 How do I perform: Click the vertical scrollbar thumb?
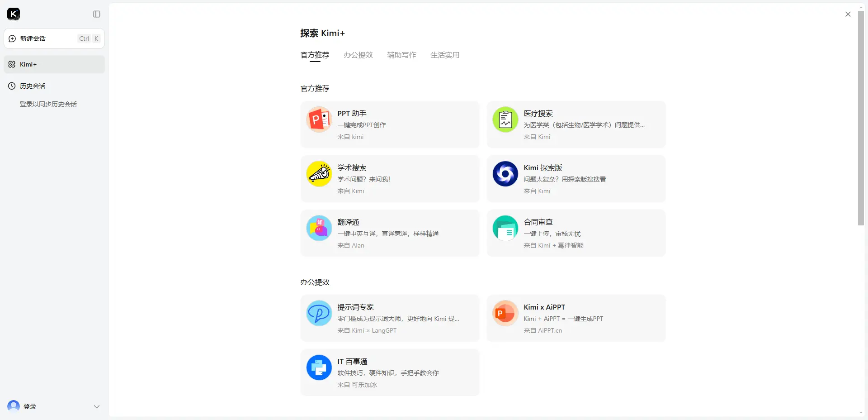coord(861,118)
